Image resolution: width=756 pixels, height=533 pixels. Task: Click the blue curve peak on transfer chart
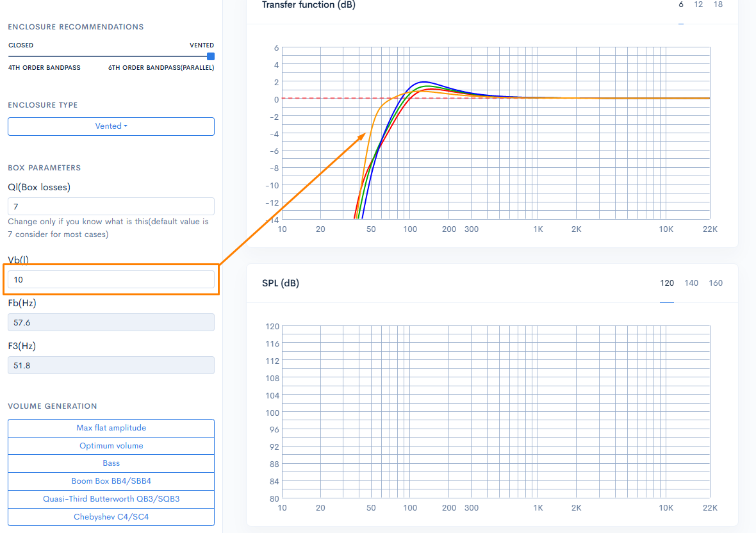click(x=423, y=82)
